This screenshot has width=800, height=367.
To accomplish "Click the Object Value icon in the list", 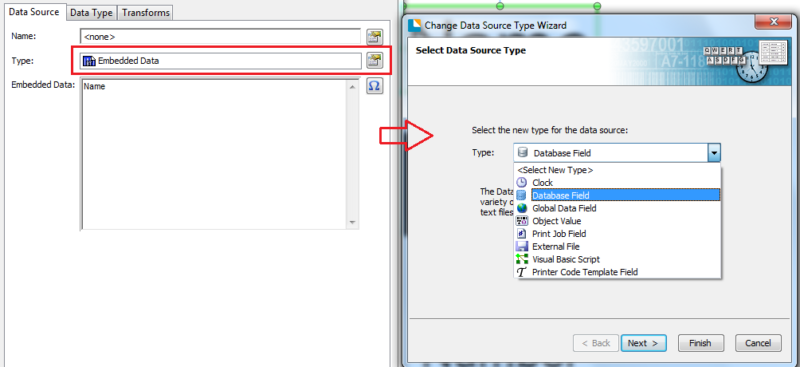I will [521, 221].
